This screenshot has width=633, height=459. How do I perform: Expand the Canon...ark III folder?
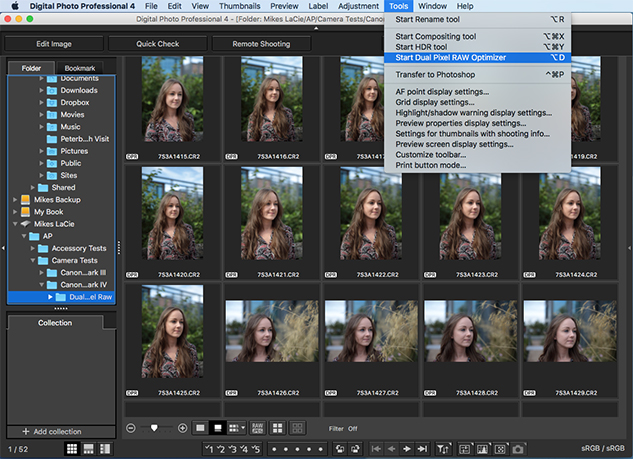(x=41, y=272)
